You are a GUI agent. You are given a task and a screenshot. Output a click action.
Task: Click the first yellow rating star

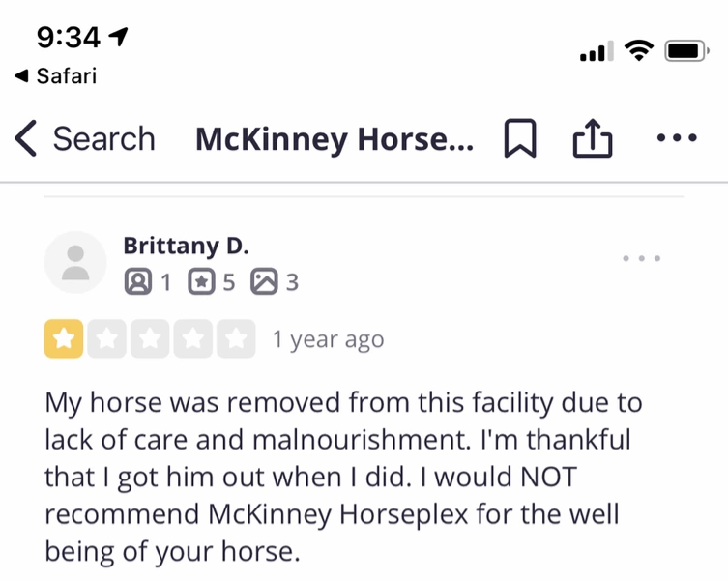tap(64, 339)
